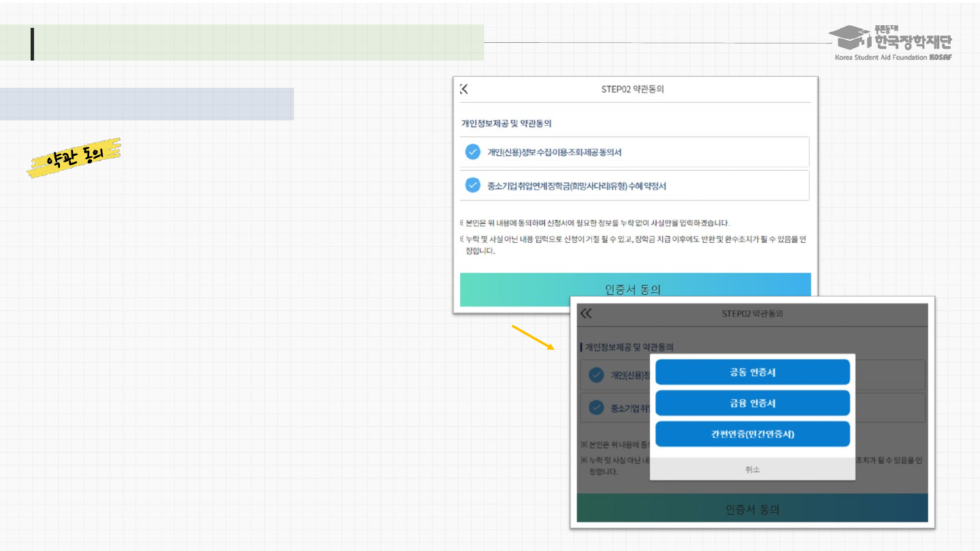Click the single back chevron beside STEP02 header
980x551 pixels.
click(464, 89)
